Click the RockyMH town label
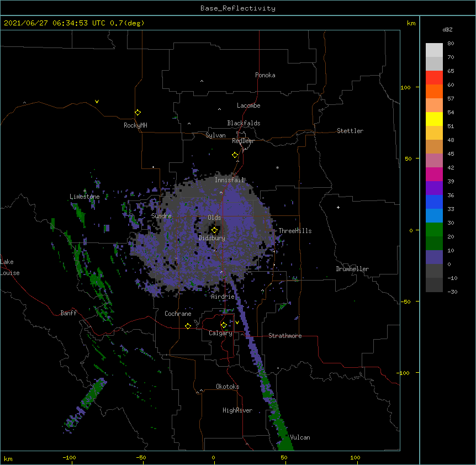 tap(135, 125)
